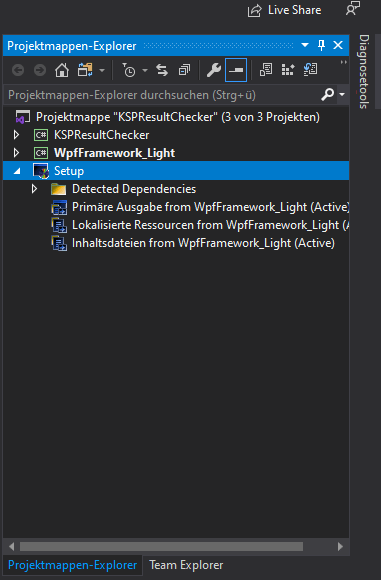Click the horizontal scrollbar right arrow

[340, 546]
